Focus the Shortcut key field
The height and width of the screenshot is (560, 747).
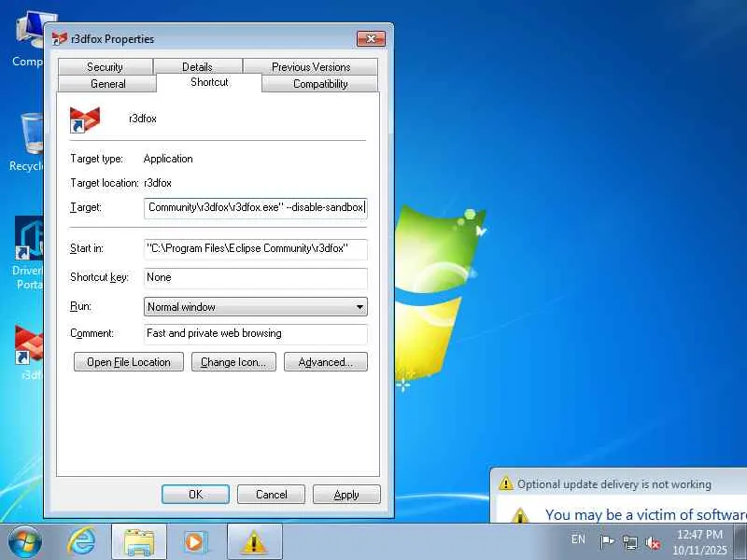255,278
